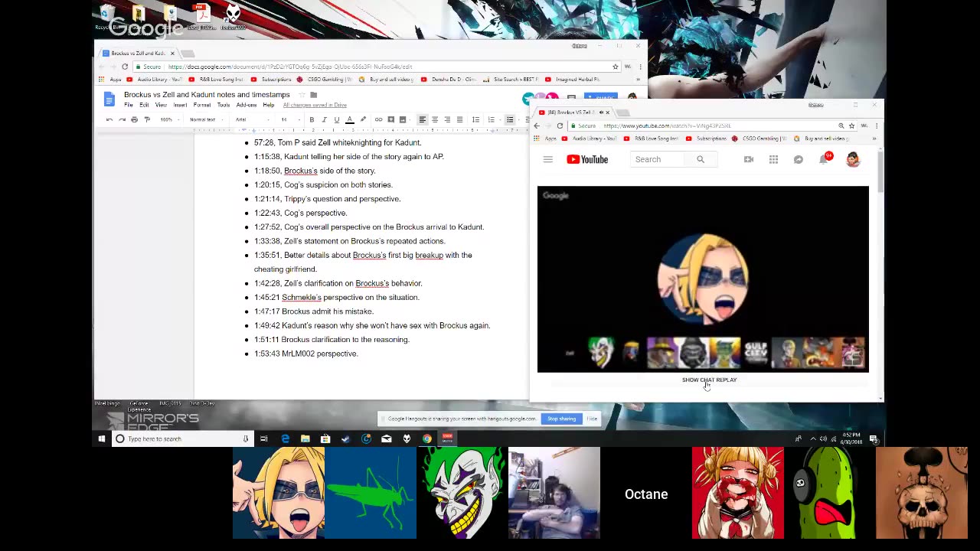The width and height of the screenshot is (980, 551).
Task: Open the File menu in Docs
Action: click(x=129, y=105)
